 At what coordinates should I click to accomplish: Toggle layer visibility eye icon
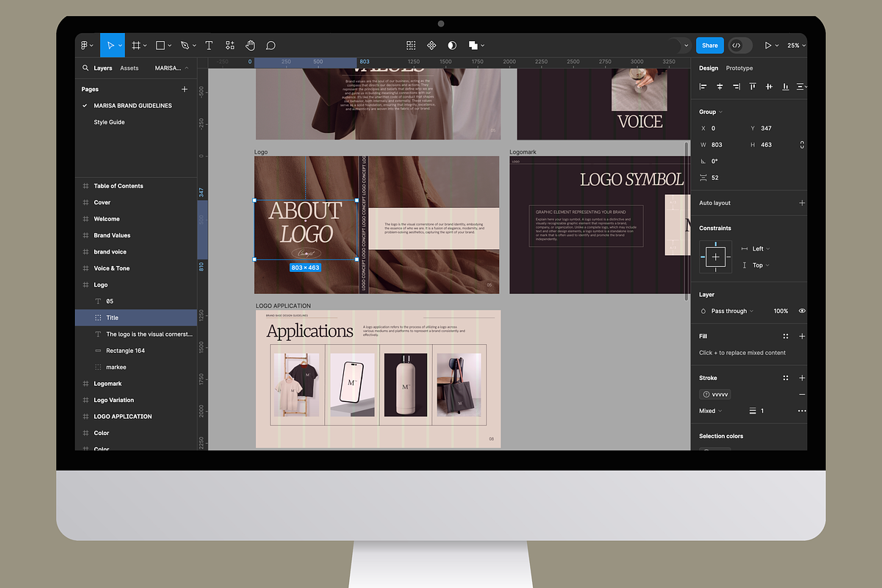click(x=802, y=311)
